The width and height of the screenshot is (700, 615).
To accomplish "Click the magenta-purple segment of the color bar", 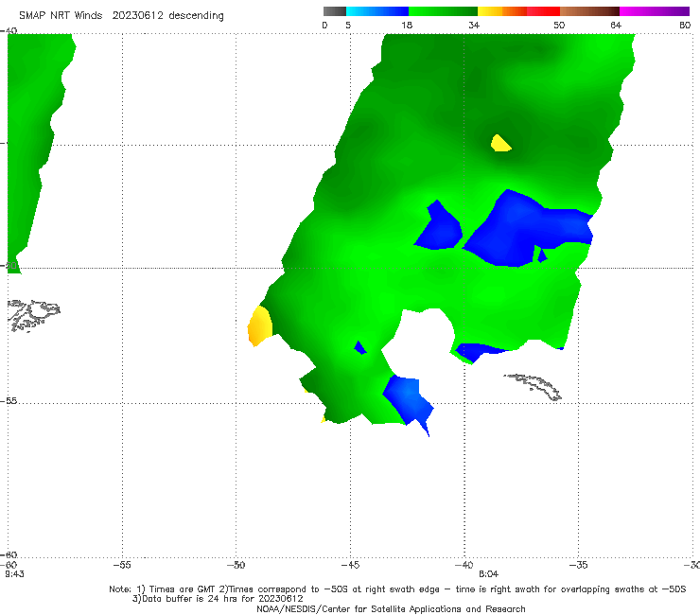I will pyautogui.click(x=655, y=11).
